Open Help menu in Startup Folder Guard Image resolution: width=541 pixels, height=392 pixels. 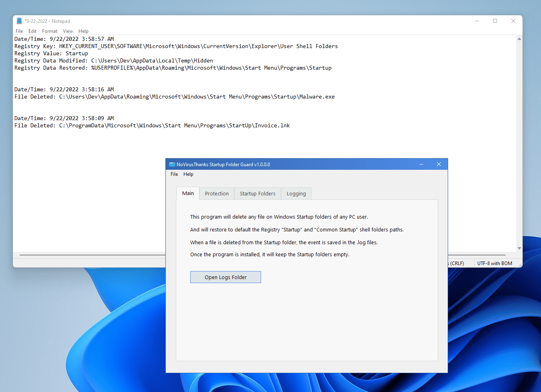[188, 174]
